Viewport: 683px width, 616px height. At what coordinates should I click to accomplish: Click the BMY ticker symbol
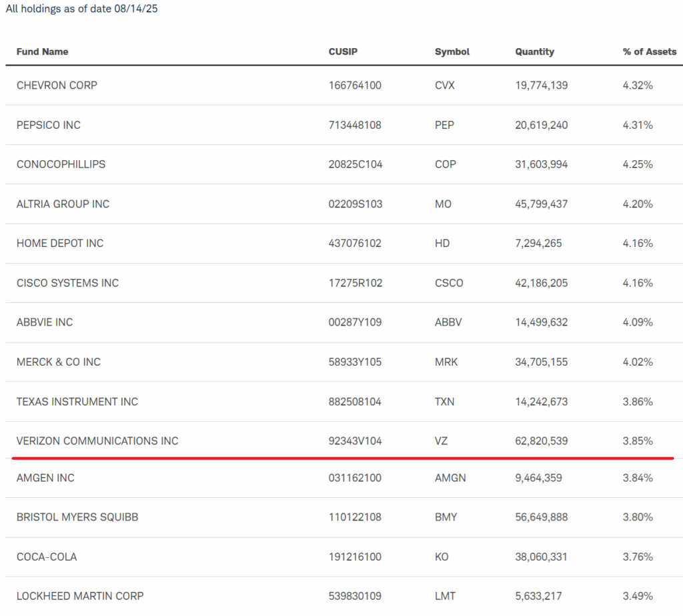click(x=446, y=517)
